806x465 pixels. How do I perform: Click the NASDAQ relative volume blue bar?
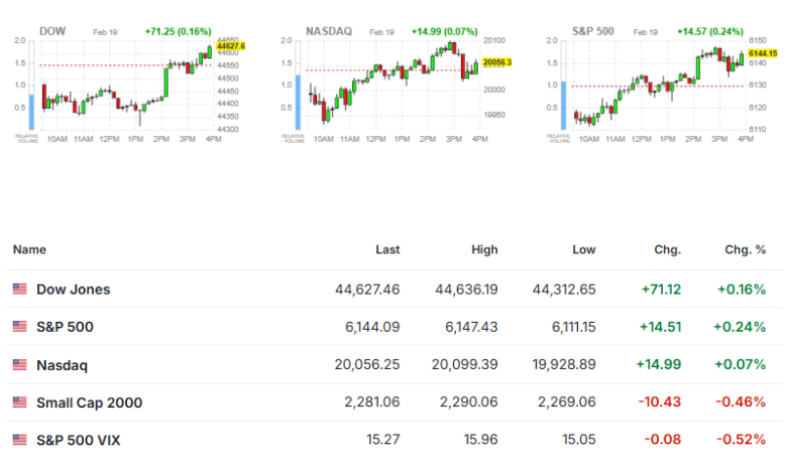pos(298,102)
